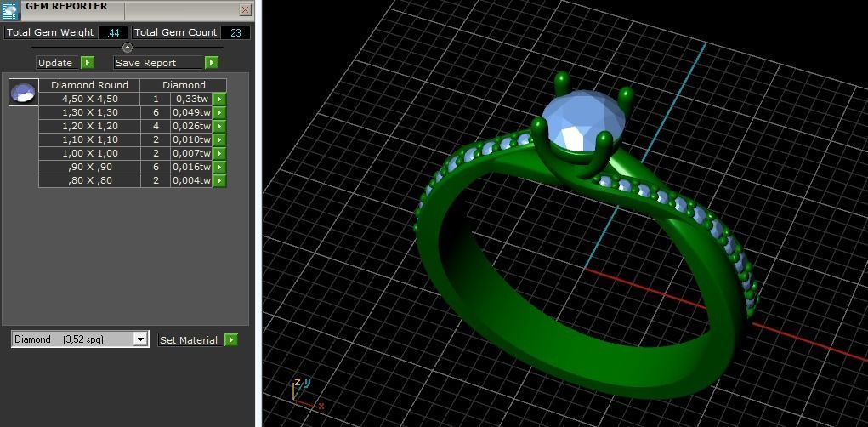This screenshot has height=427, width=868.
Task: Click the Total Gem Weight value field
Action: coord(113,32)
